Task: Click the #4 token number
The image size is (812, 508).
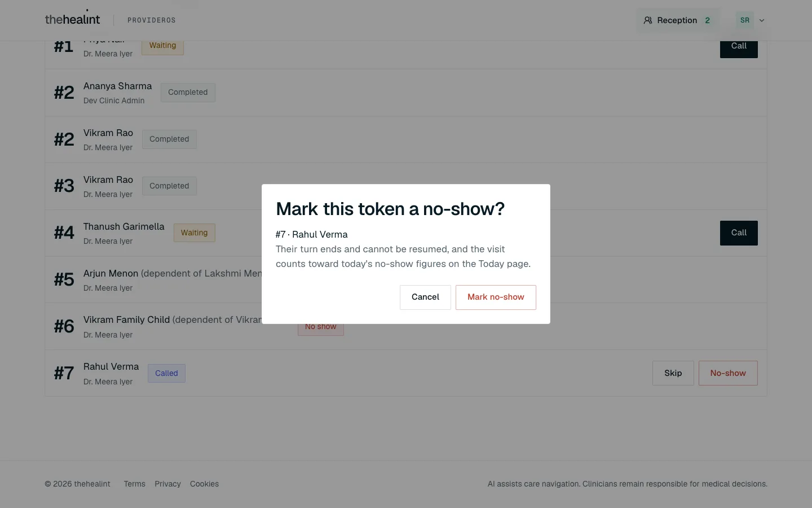Action: click(x=64, y=233)
